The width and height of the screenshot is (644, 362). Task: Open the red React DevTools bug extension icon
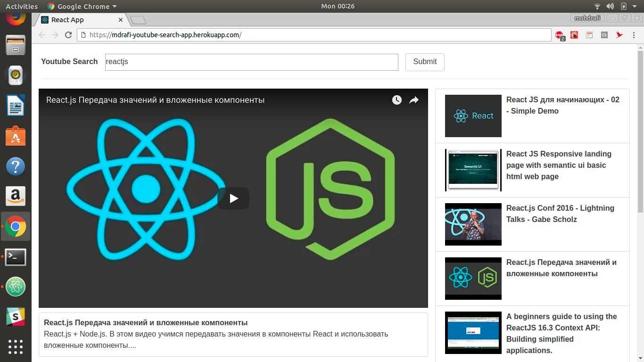[574, 35]
